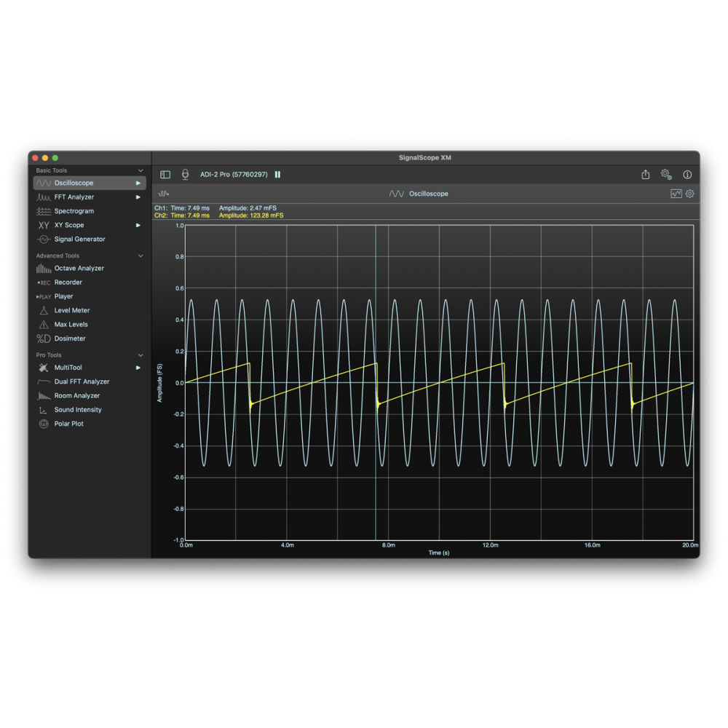
Task: Click the microphone input device icon
Action: 185,175
